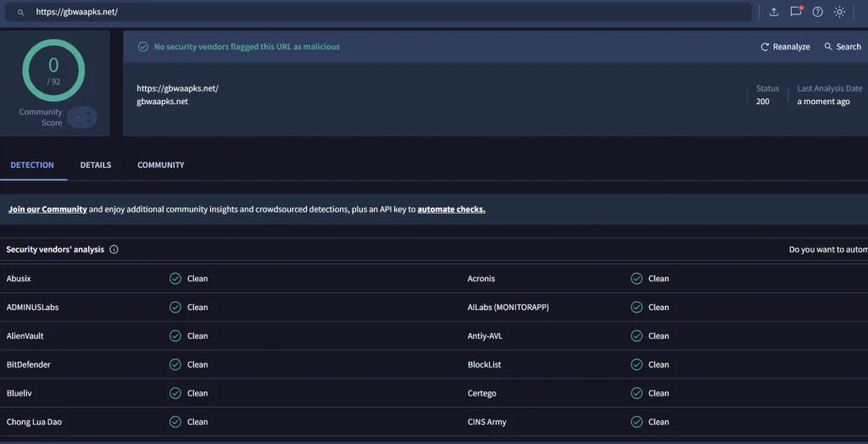Select the Certego vendor name
The width and height of the screenshot is (868, 444).
tap(482, 393)
